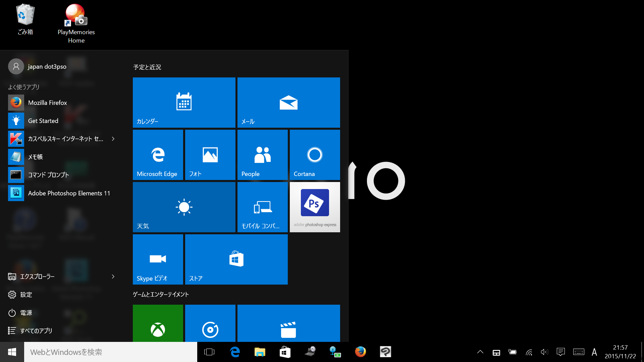Click the japan dot3pso user account

click(38, 66)
